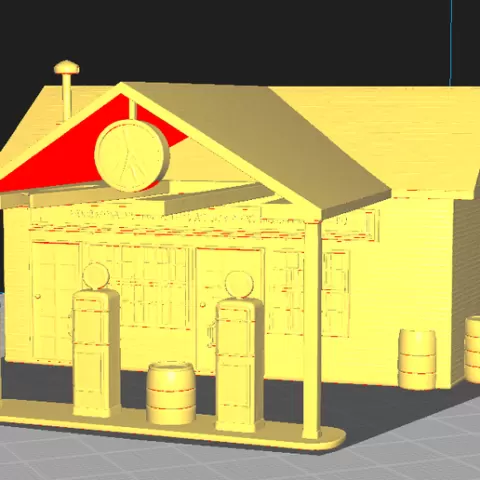Select the station's left door

click(x=56, y=300)
